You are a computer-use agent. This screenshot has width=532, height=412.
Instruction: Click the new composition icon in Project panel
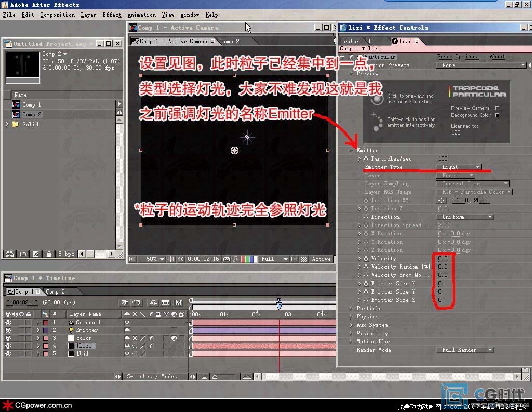36,254
